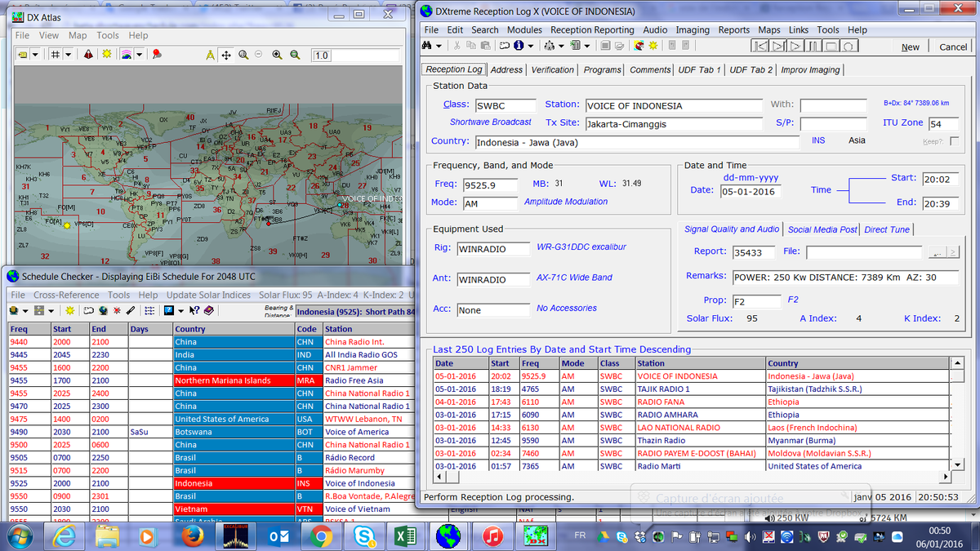This screenshot has width=980, height=551.
Task: Open the binoculars dropdown arrow in DXtreme toolbar
Action: [x=439, y=46]
